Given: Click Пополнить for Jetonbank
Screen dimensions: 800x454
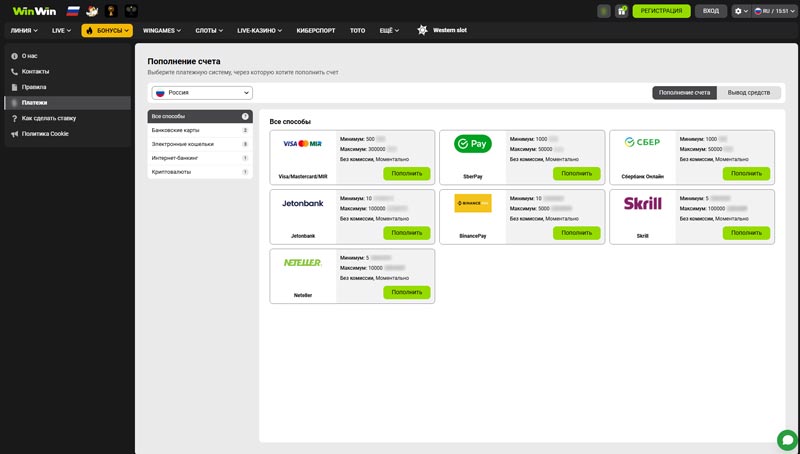Looking at the screenshot, I should point(407,233).
